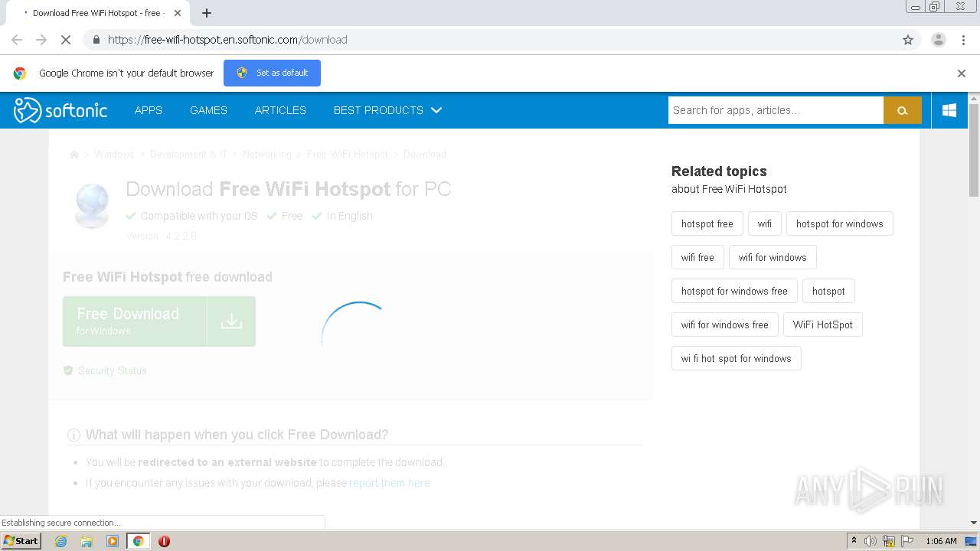Viewport: 980px width, 551px height.
Task: Click the search magnifier button
Action: [x=903, y=110]
